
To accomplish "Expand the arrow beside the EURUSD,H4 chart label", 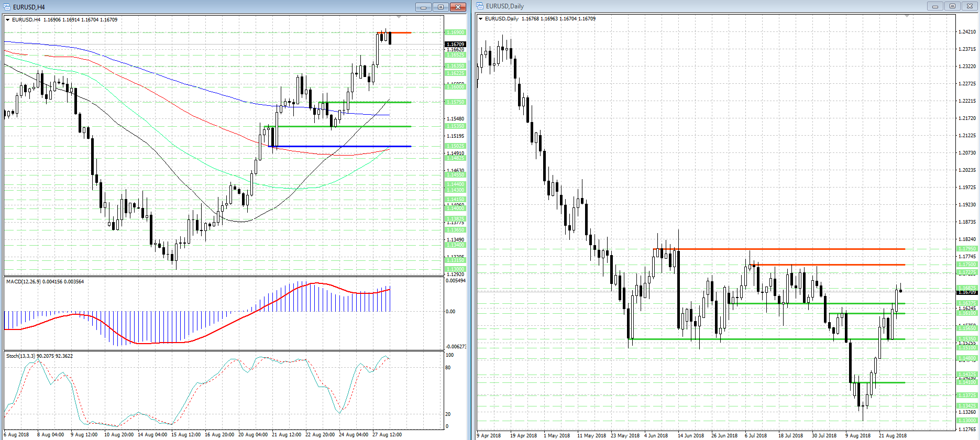I will tap(7, 20).
